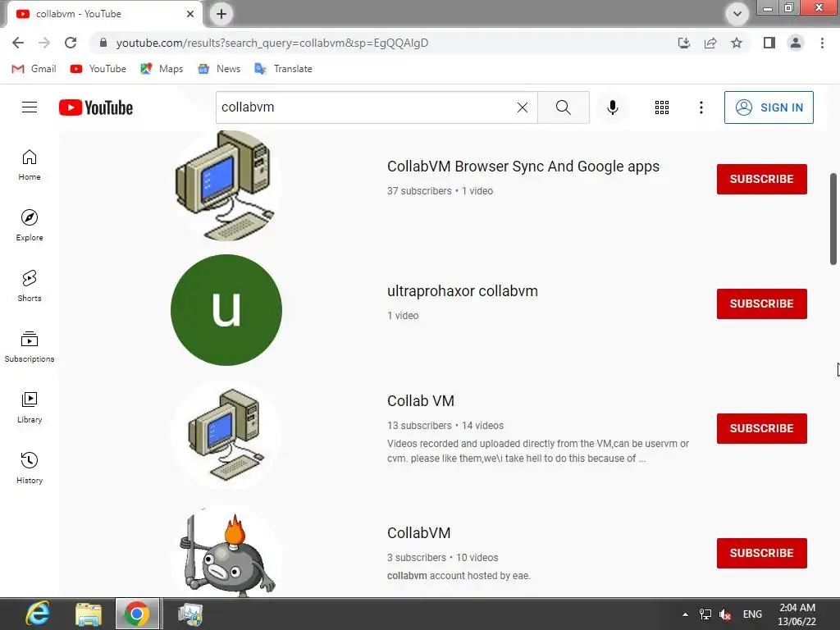Reload the page

click(x=71, y=43)
